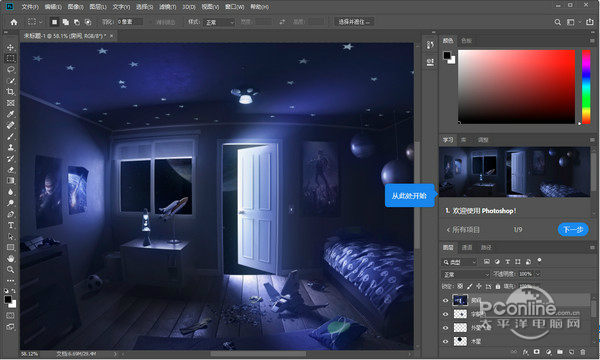The width and height of the screenshot is (600, 360).
Task: Click the 从此处开始 callout button
Action: coord(409,195)
